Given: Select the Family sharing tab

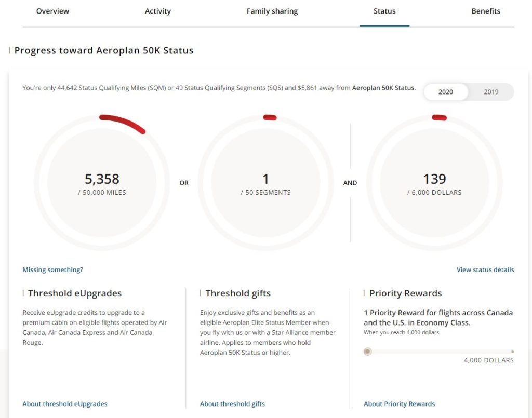Looking at the screenshot, I should [272, 11].
